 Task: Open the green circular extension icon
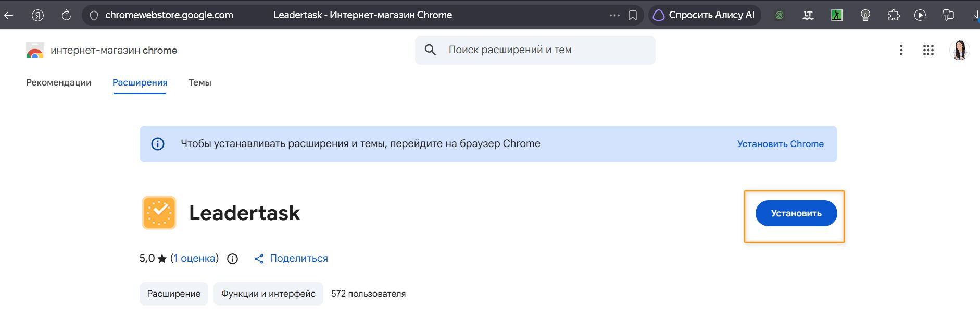[780, 15]
